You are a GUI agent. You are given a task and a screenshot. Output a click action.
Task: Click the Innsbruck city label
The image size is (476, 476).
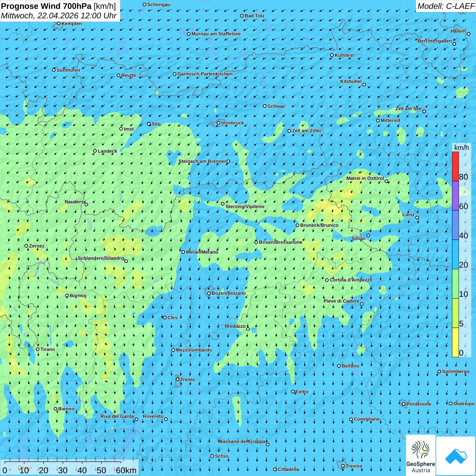(233, 123)
